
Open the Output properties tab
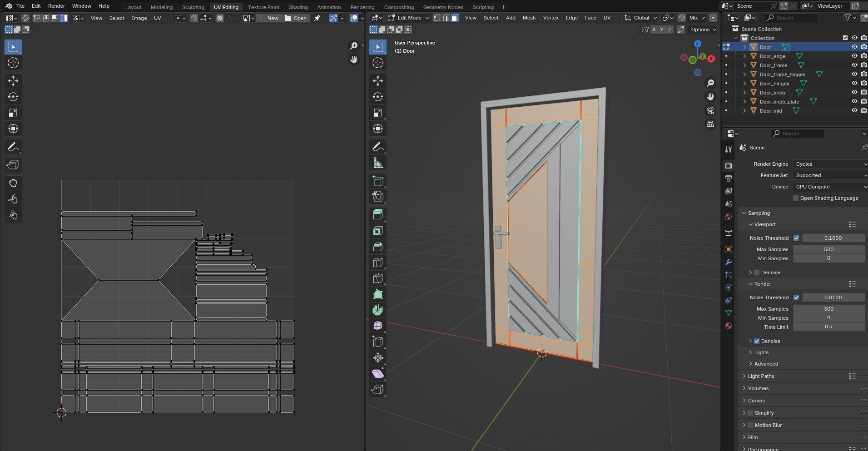coord(729,178)
